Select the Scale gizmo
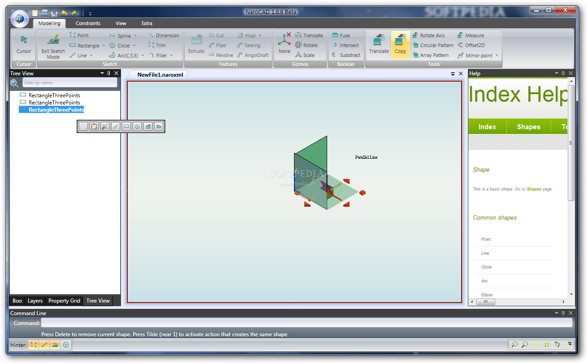The height and width of the screenshot is (364, 588). point(305,55)
